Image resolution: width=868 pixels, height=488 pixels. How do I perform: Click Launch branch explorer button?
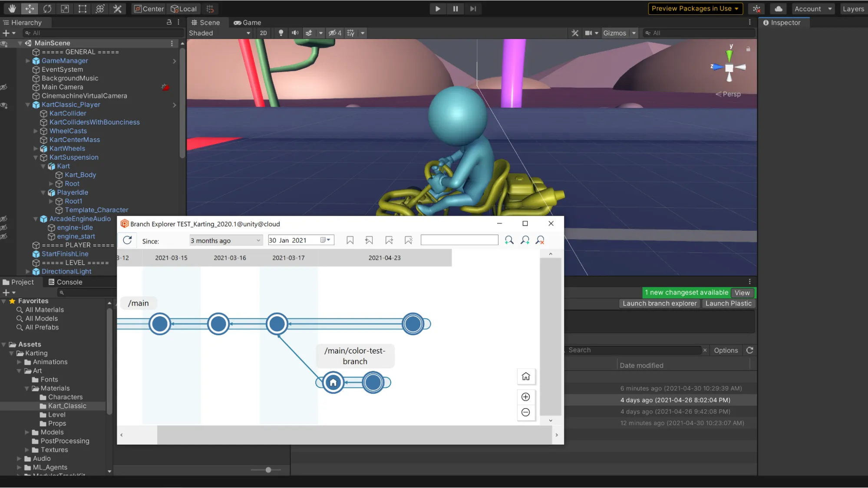[x=659, y=304]
